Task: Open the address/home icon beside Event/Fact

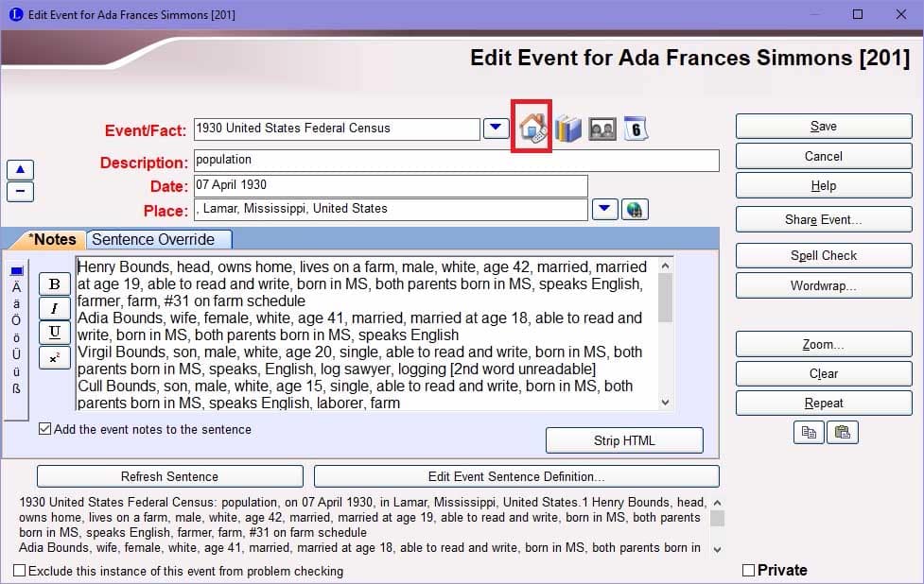Action: point(532,129)
